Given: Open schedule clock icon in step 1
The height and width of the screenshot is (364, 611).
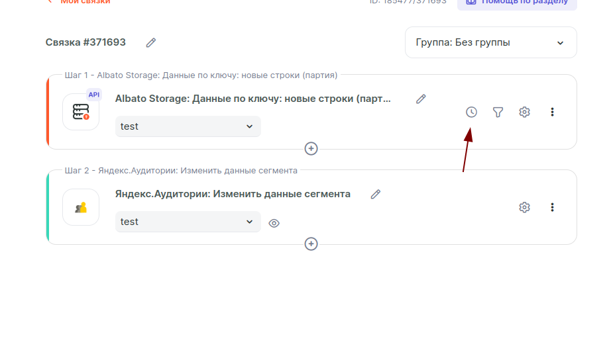Looking at the screenshot, I should coord(471,112).
